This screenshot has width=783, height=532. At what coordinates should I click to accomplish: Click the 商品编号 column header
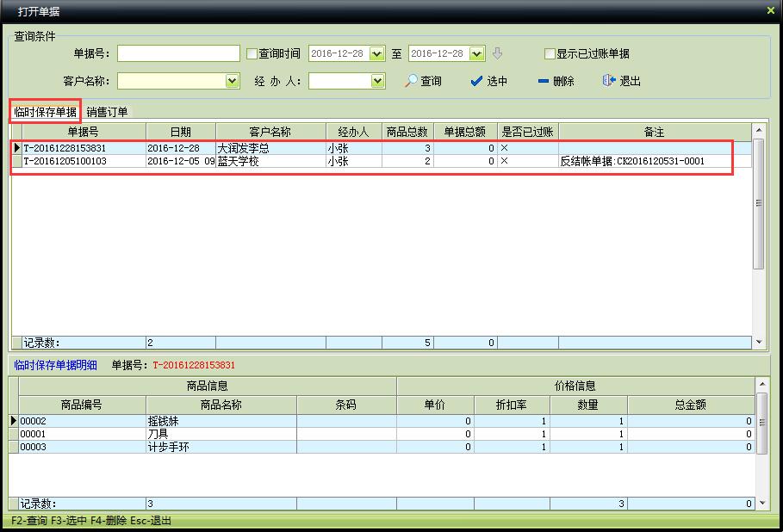[x=82, y=405]
